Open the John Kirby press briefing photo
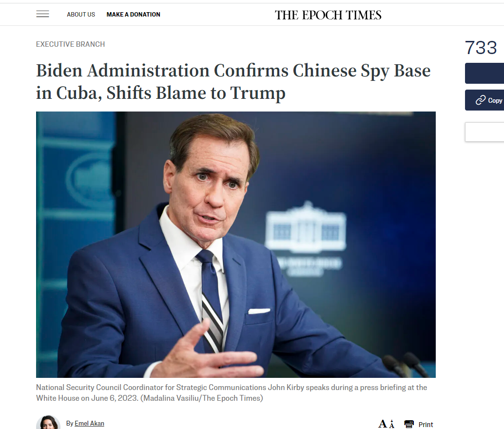 point(235,244)
